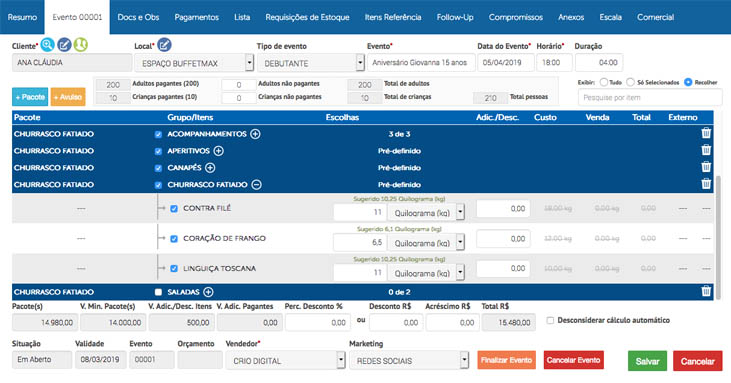Expand ACOMPANHAMENTOS group plus icon
The image size is (731, 383).
point(255,134)
